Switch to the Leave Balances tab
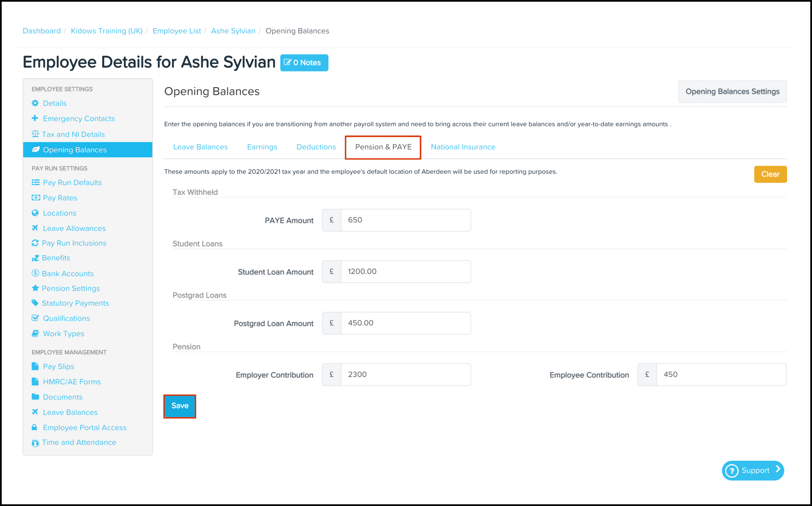The height and width of the screenshot is (506, 812). (200, 147)
